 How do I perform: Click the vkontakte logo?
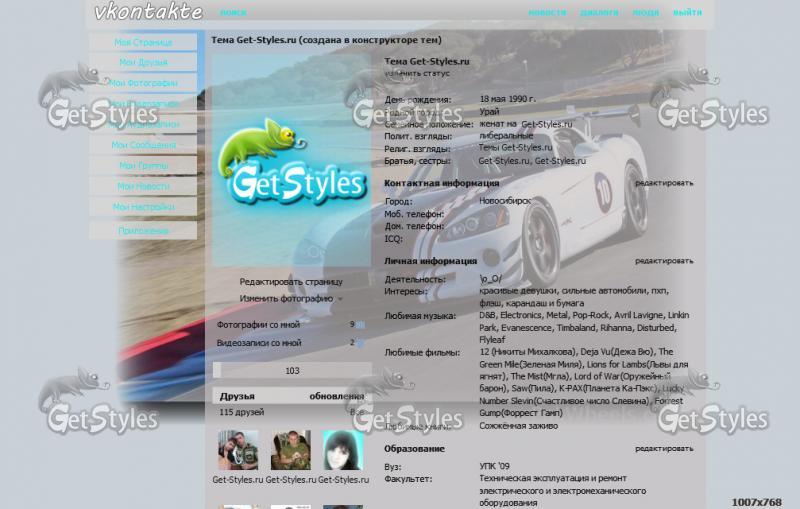pos(148,11)
